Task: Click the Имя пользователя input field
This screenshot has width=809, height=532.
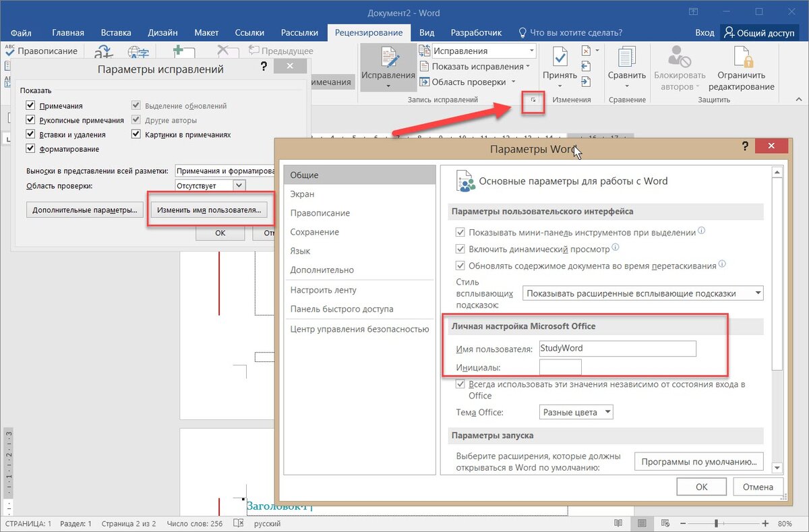Action: tap(618, 349)
